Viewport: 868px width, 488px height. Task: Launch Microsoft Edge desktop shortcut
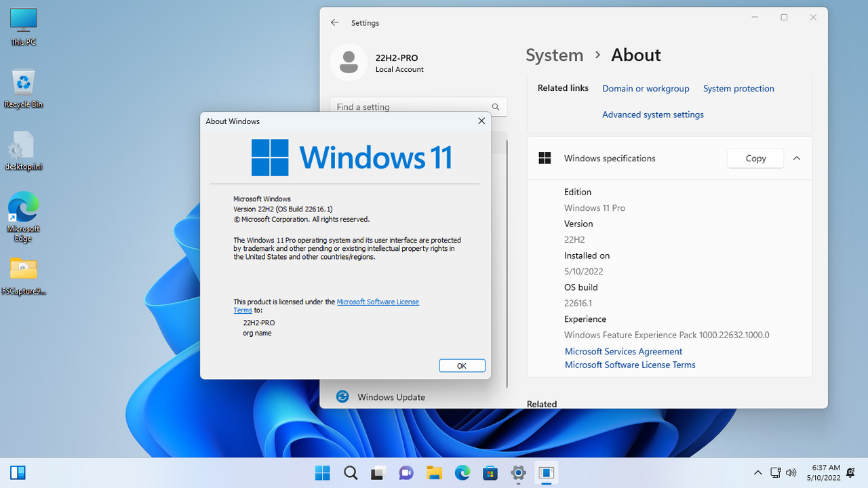coord(23,217)
